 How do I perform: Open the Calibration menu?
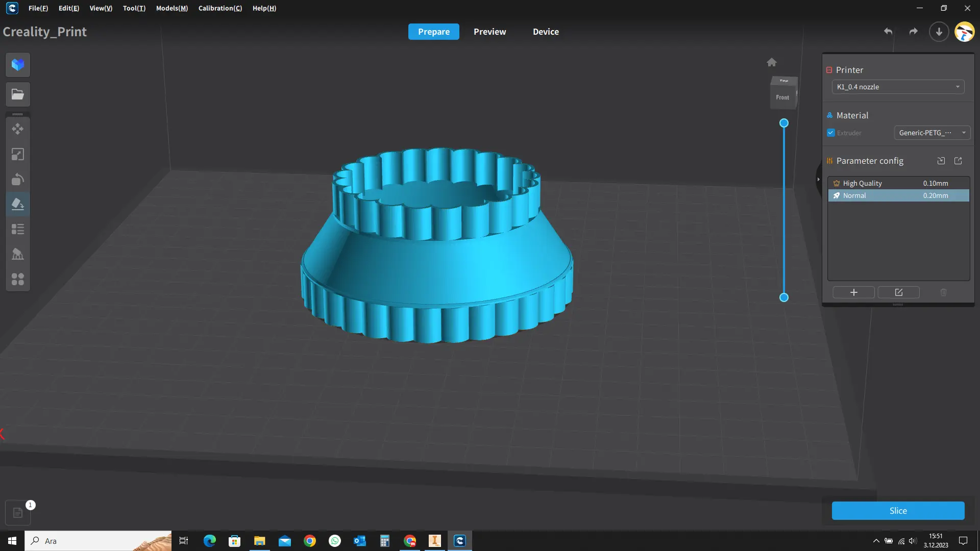(x=220, y=8)
